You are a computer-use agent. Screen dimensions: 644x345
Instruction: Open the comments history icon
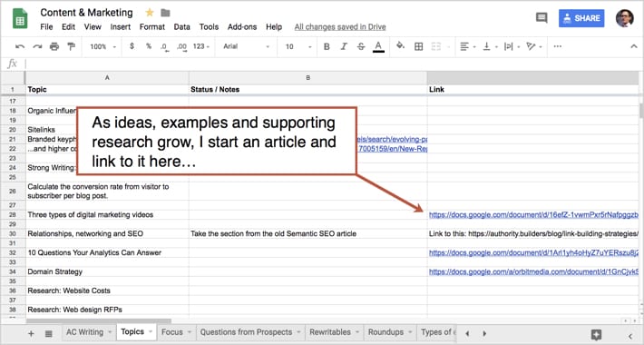tap(542, 18)
